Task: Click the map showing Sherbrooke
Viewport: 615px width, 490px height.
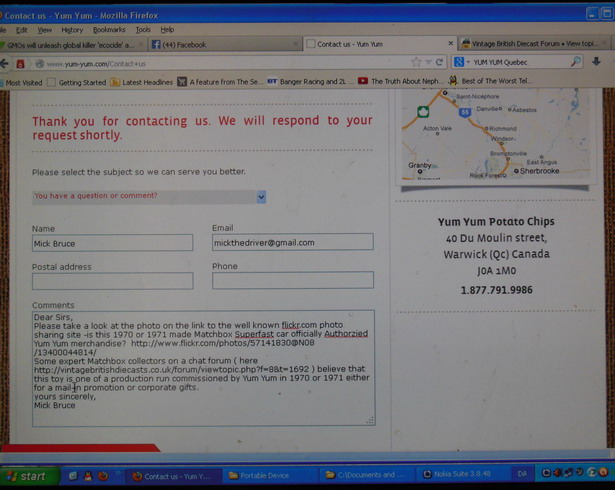Action: click(x=495, y=135)
